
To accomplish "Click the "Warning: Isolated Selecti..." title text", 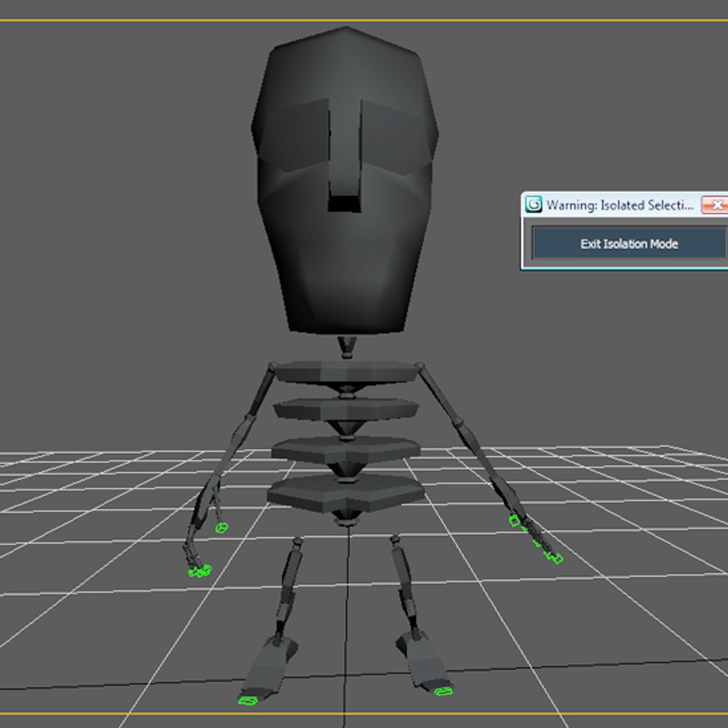I will pos(620,205).
